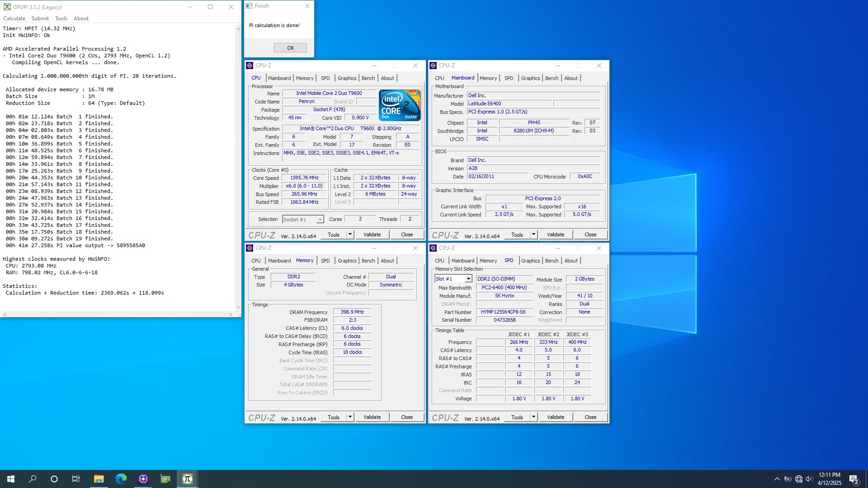Open the notification center icon
The image size is (868, 488).
pyautogui.click(x=854, y=479)
